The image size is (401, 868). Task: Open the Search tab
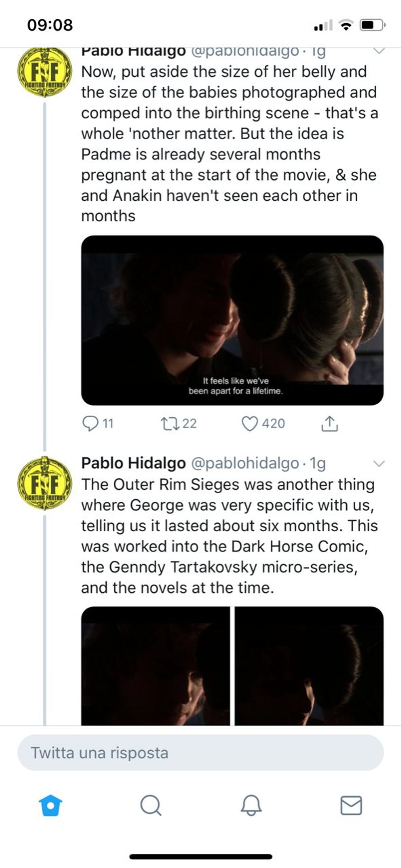click(x=150, y=805)
